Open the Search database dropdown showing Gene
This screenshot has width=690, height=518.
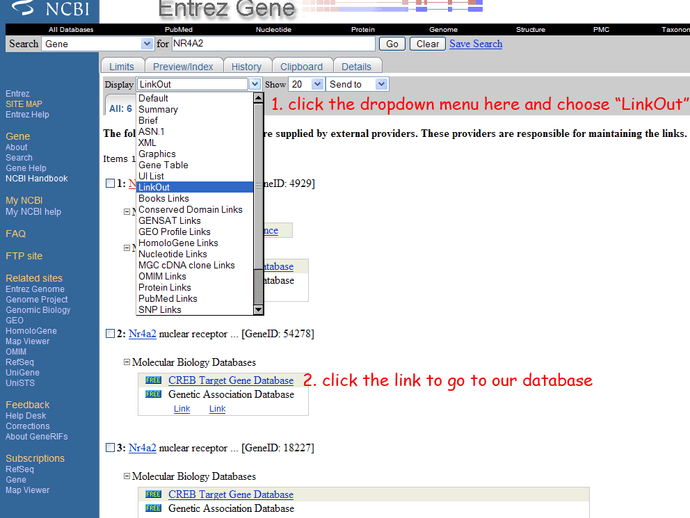pos(97,44)
